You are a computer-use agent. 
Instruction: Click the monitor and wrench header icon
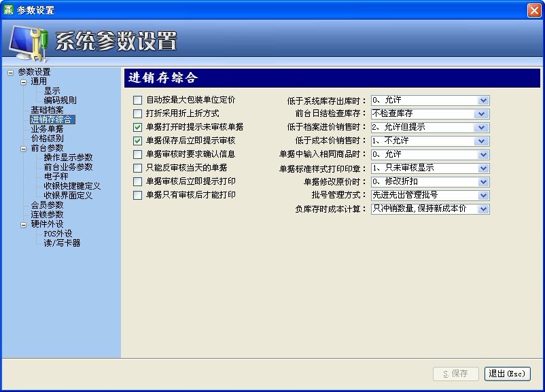pyautogui.click(x=29, y=43)
